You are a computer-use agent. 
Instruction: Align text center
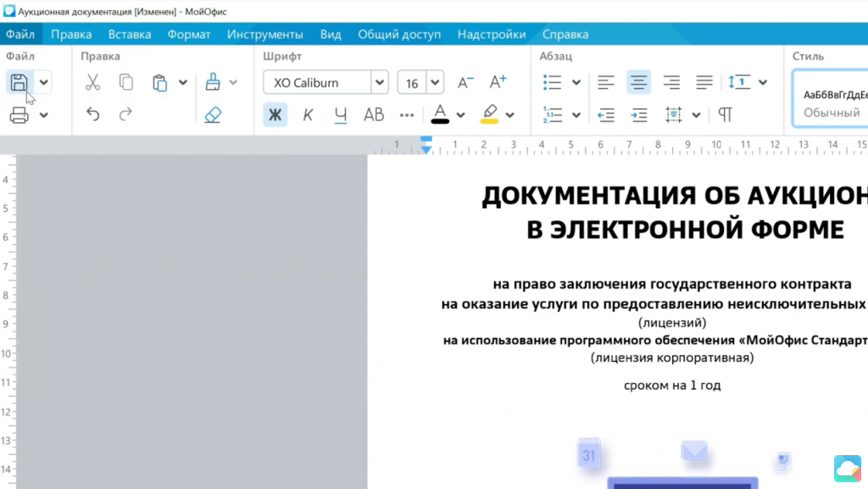click(638, 82)
